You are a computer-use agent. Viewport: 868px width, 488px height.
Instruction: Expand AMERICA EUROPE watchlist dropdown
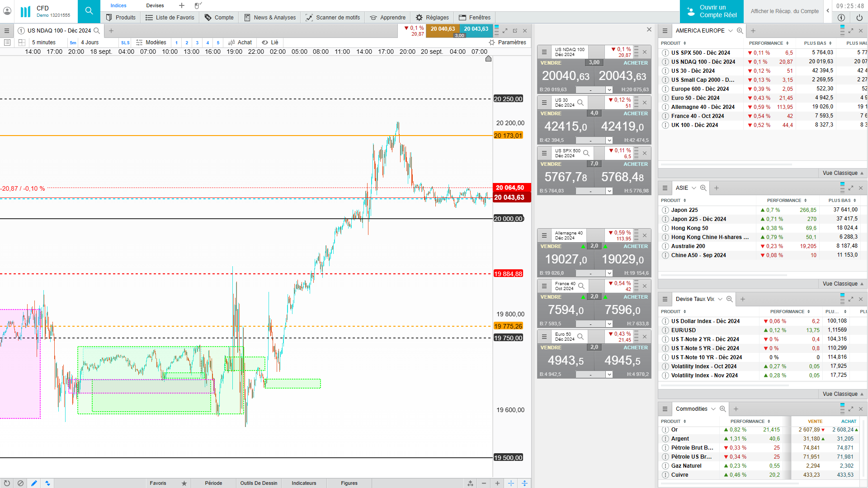[x=730, y=31]
